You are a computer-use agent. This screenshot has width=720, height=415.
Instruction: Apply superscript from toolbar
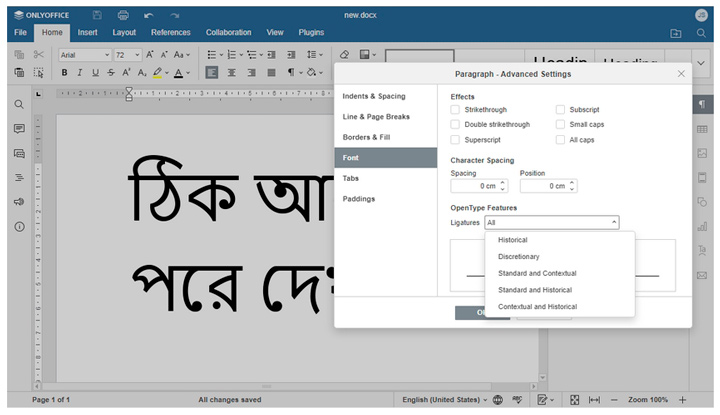click(126, 73)
